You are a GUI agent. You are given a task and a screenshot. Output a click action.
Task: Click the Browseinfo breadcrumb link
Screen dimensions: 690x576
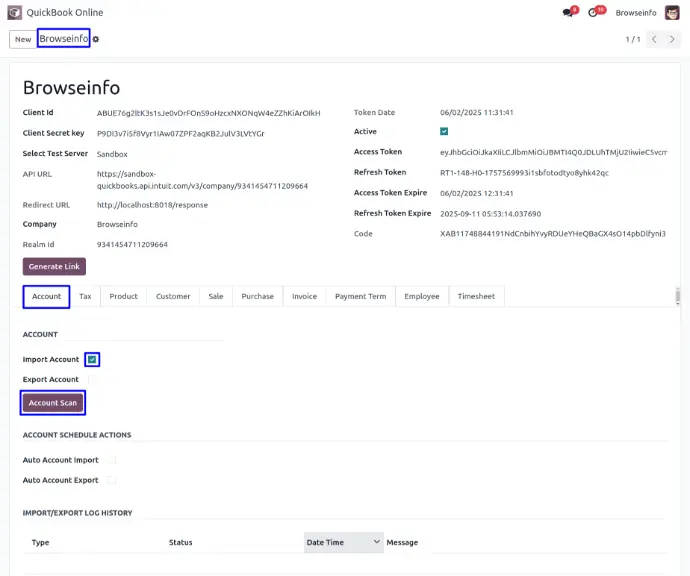pyautogui.click(x=64, y=39)
